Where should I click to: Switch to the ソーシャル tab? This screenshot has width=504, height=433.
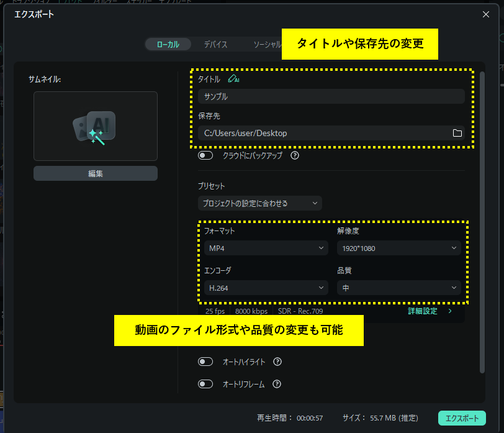coord(267,44)
